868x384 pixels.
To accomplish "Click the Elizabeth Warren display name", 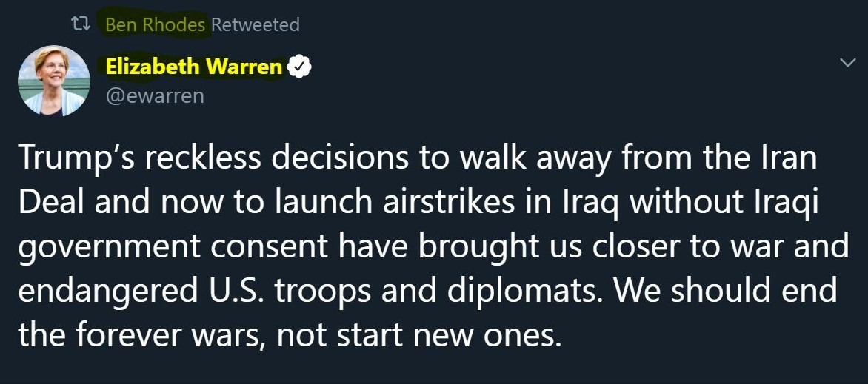I will [x=193, y=67].
